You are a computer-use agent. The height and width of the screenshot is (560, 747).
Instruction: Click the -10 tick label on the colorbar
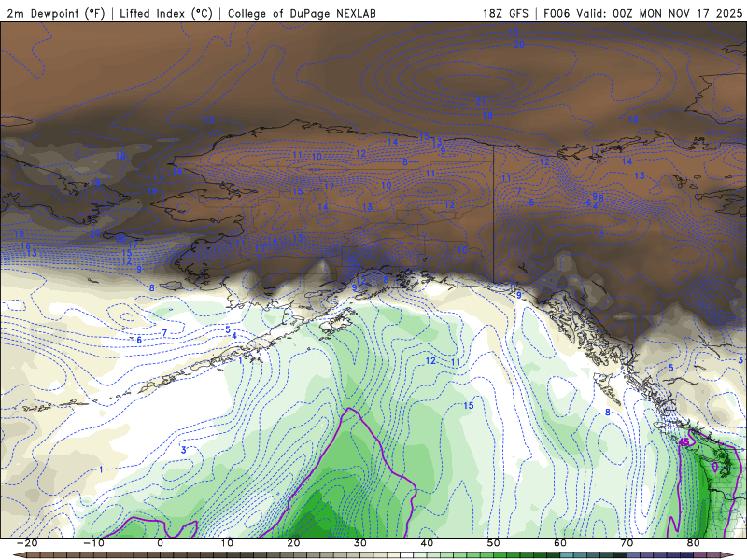click(93, 543)
